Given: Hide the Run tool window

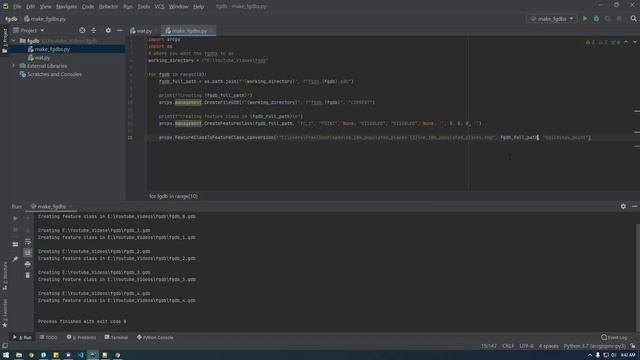Looking at the screenshot, I should point(634,207).
